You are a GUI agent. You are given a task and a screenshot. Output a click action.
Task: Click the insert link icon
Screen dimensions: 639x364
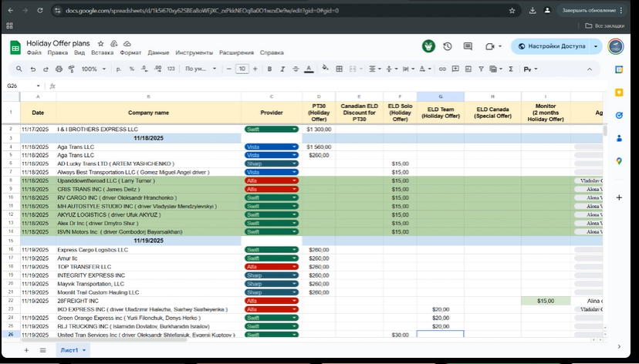pyautogui.click(x=442, y=69)
